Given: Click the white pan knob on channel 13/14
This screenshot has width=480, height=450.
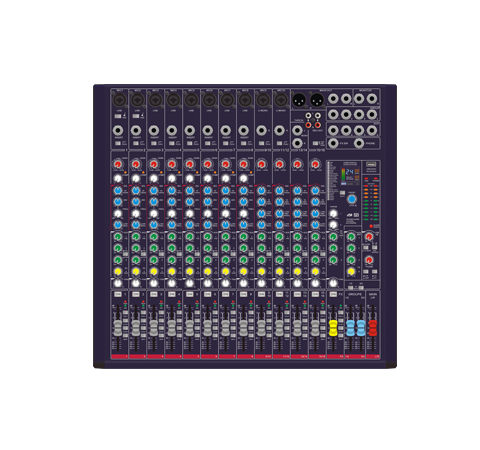Looking at the screenshot, I should (297, 283).
